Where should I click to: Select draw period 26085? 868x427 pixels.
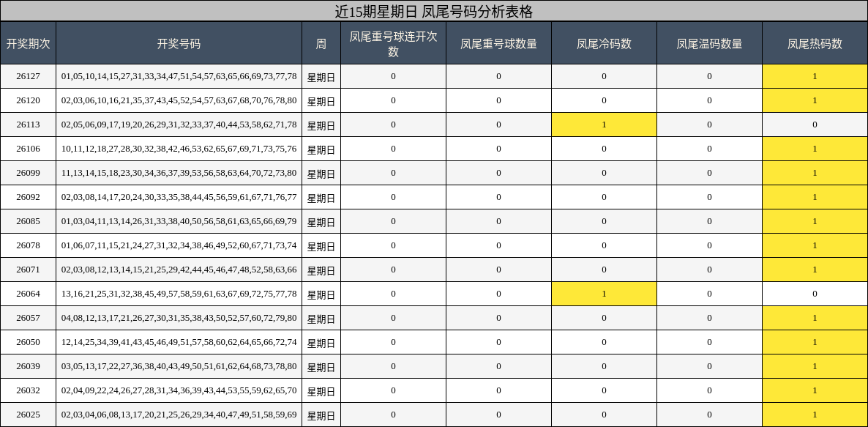coord(29,221)
